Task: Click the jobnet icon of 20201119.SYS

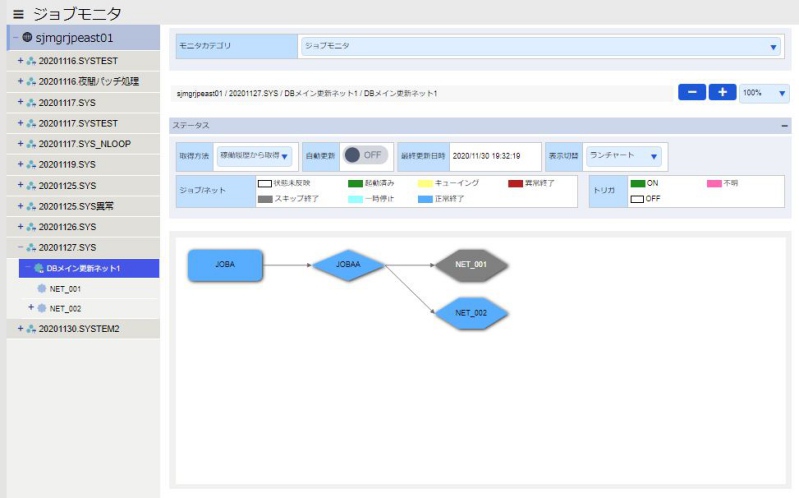Action: click(x=31, y=165)
